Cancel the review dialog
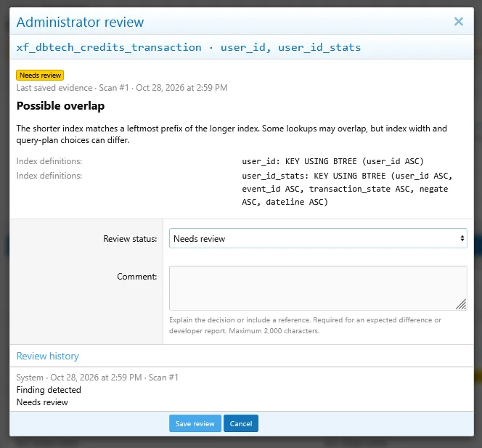 tap(241, 423)
